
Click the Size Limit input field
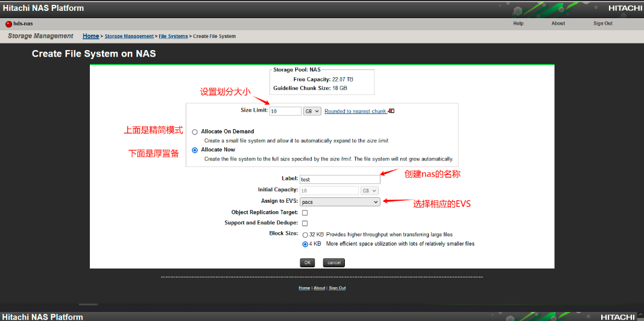285,112
